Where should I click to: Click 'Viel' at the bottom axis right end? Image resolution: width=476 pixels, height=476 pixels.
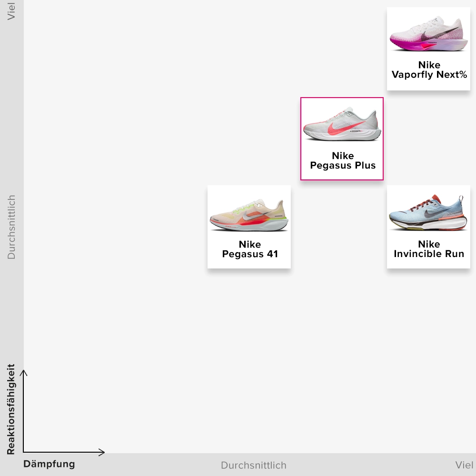[464, 466]
